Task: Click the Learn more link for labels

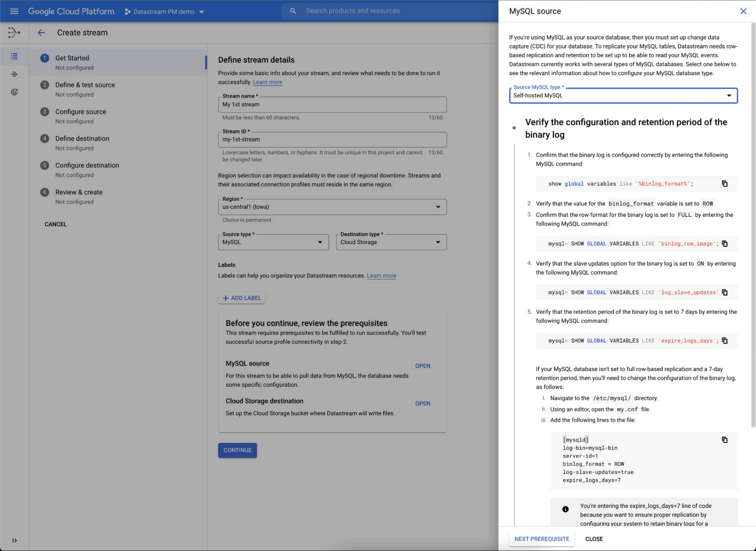Action: click(381, 275)
